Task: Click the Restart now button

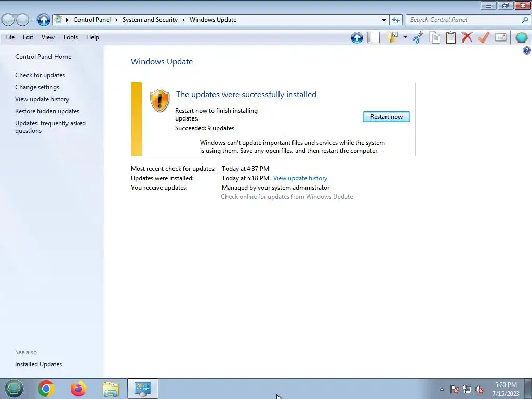Action: [386, 117]
